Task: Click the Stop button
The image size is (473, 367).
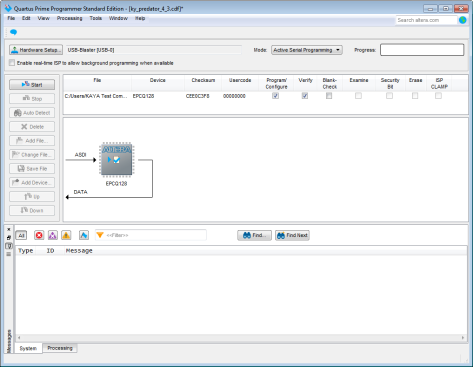Action: (x=32, y=99)
